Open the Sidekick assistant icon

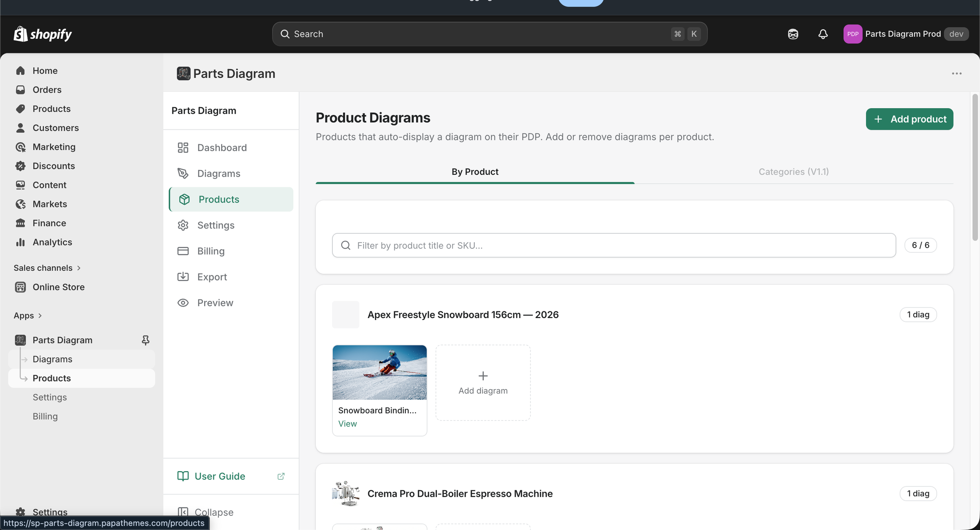pyautogui.click(x=793, y=34)
